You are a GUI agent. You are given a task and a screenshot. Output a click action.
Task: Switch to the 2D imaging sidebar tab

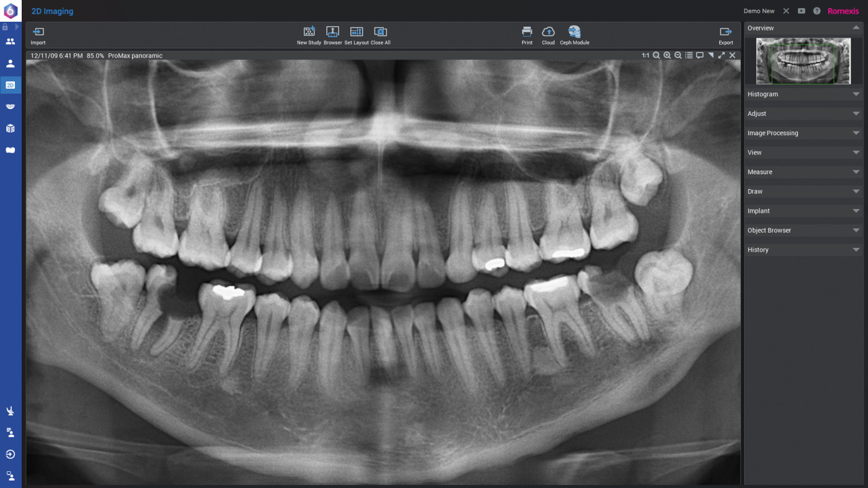[x=11, y=85]
